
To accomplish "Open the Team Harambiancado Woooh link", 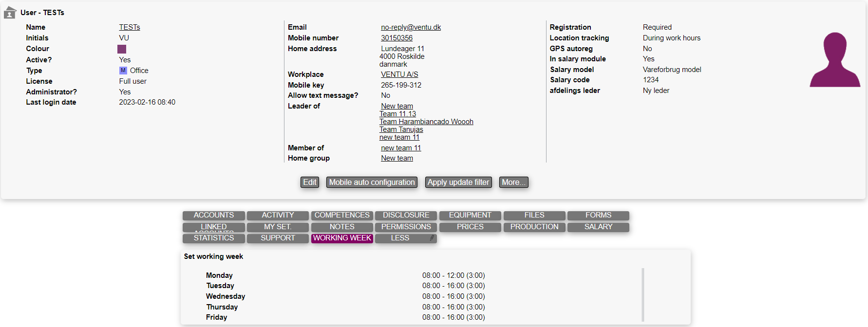I will 426,122.
